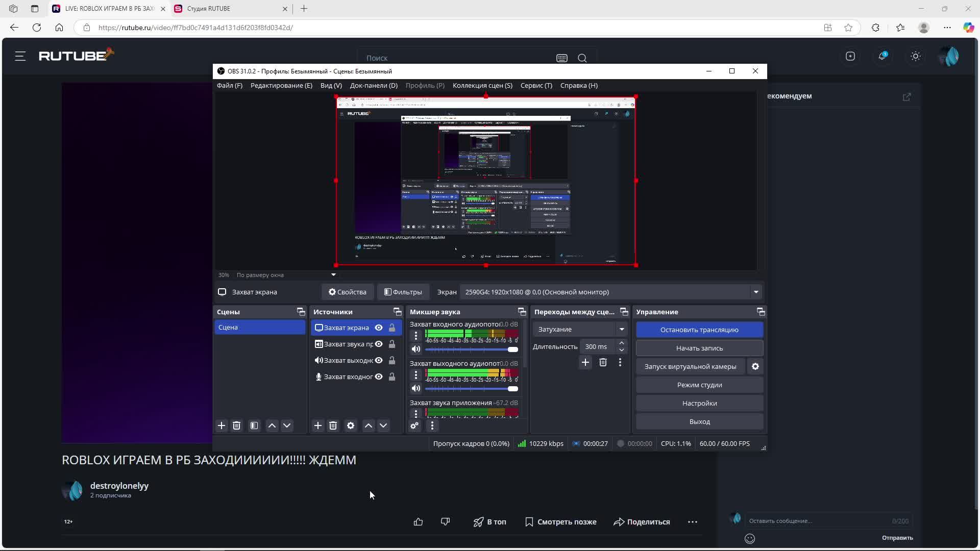980x551 pixels.
Task: Undock the Audio Mixer panel
Action: 522,312
